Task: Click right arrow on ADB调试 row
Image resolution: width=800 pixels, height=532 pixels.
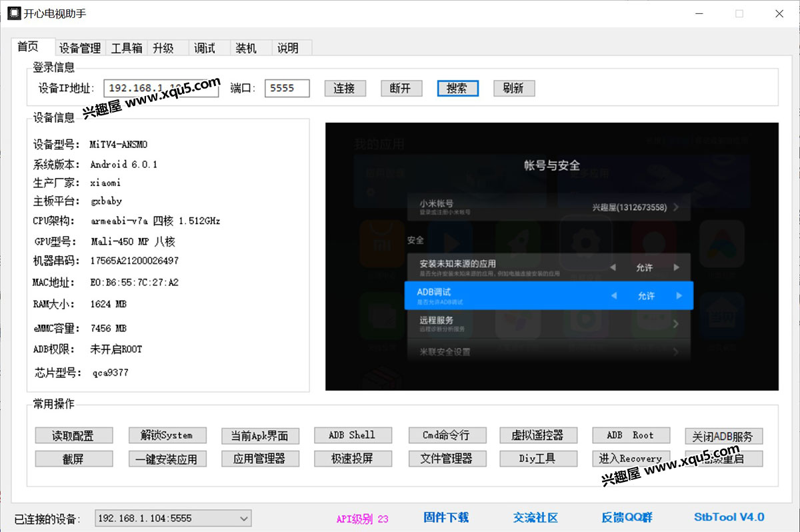Action: pos(679,296)
